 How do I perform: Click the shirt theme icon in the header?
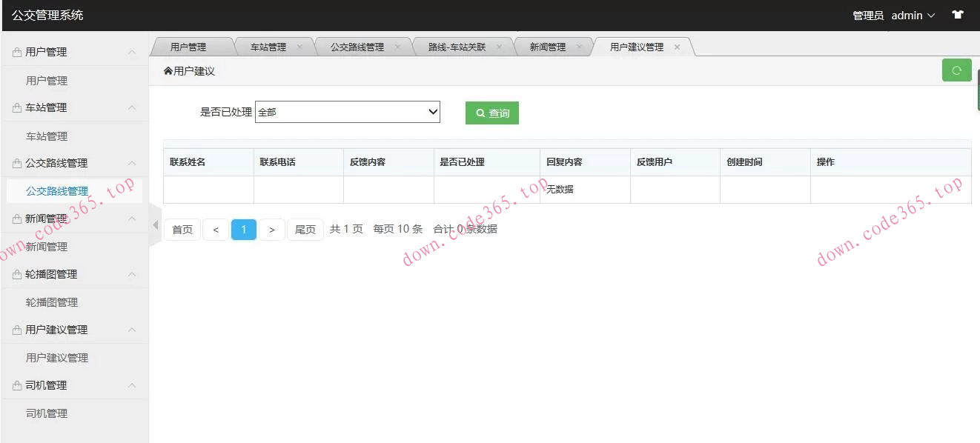pos(958,14)
